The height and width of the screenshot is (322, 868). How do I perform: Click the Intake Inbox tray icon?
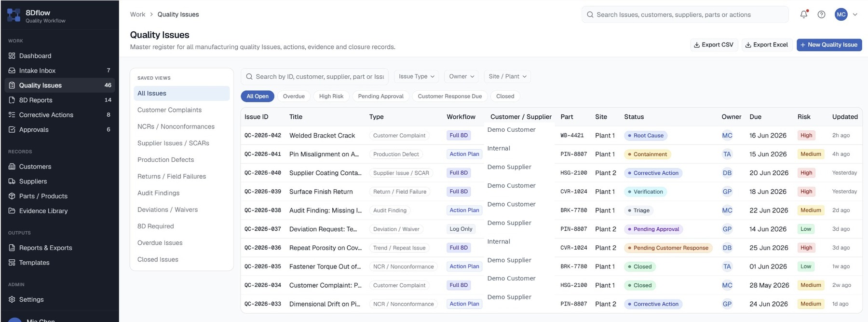pos(12,70)
